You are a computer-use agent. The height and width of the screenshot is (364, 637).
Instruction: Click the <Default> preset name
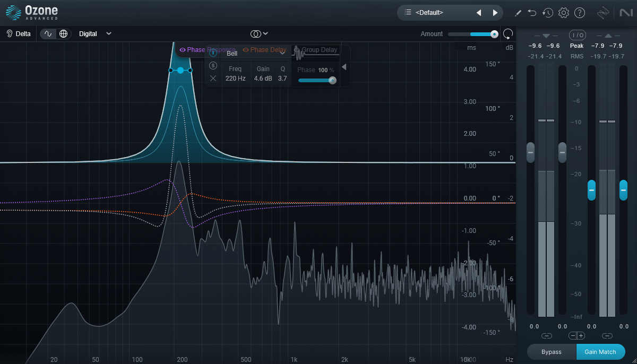[429, 13]
